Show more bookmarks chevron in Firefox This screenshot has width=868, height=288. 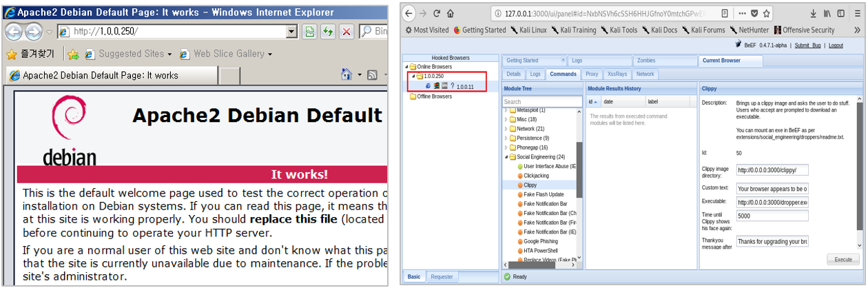click(x=856, y=30)
